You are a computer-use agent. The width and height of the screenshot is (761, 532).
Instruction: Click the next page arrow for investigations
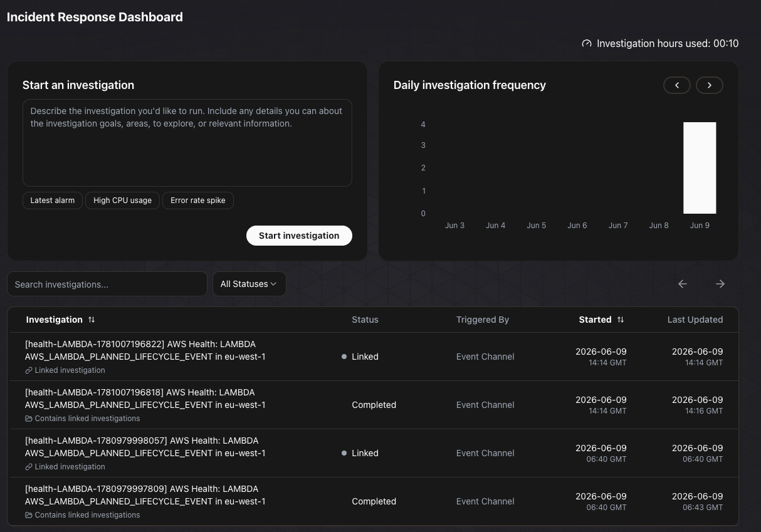click(x=720, y=284)
